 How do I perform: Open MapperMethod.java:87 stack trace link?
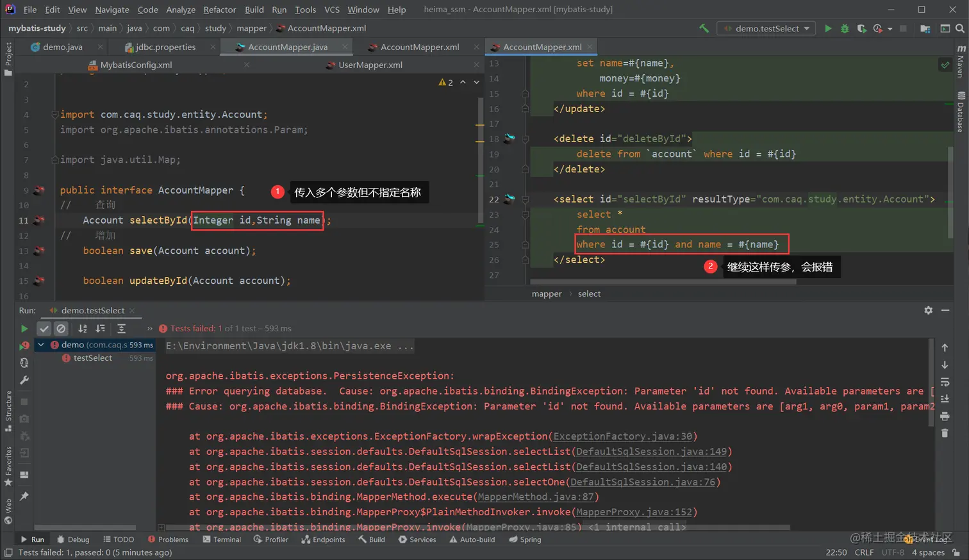536,497
